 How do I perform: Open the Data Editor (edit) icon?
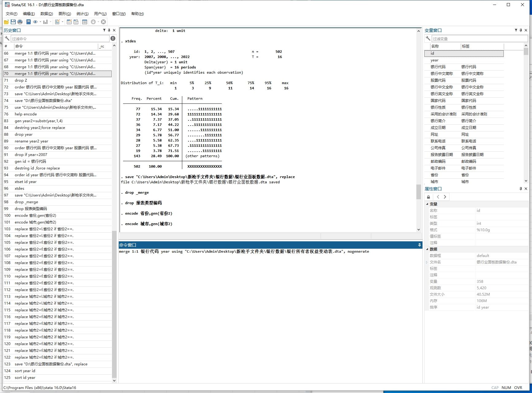(69, 22)
